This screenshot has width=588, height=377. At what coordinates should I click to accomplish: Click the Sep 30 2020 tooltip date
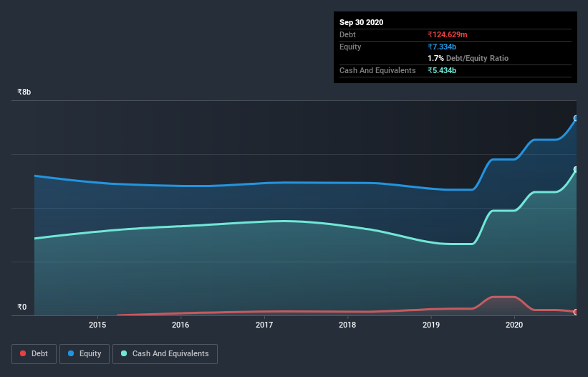[361, 22]
